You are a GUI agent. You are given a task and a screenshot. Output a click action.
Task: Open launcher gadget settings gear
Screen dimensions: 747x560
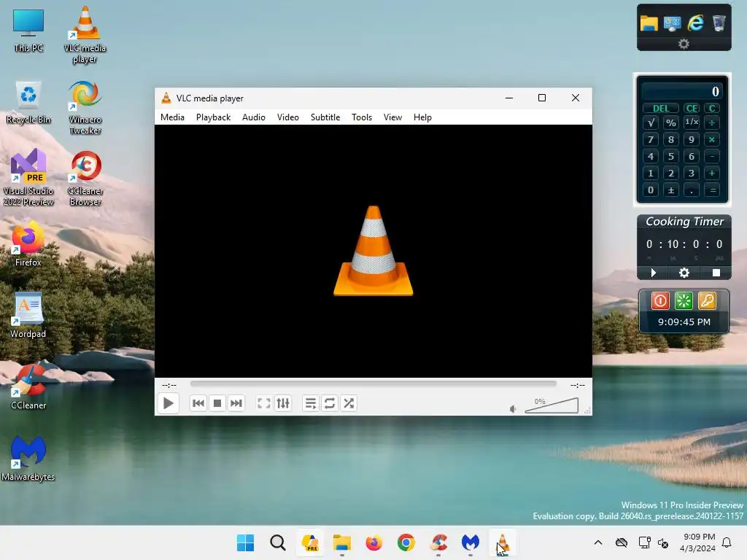click(x=684, y=44)
